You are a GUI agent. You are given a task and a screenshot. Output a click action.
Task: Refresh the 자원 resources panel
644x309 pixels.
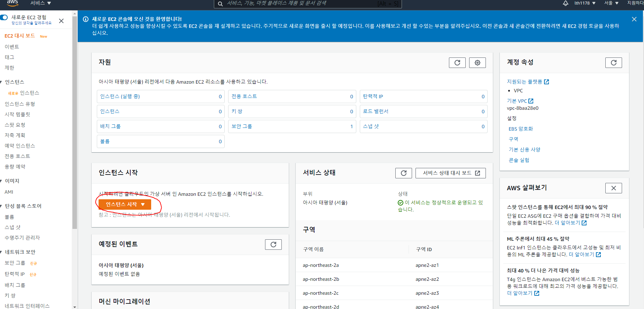pyautogui.click(x=457, y=63)
